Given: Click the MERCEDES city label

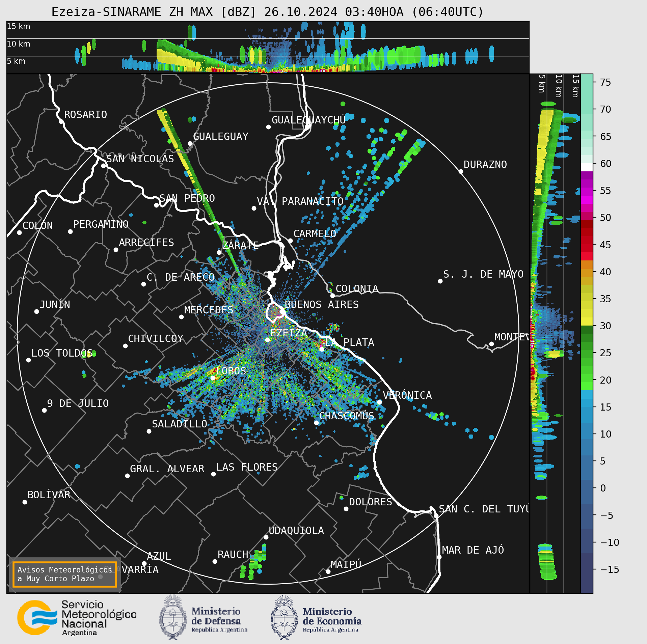Looking at the screenshot, I should point(209,310).
